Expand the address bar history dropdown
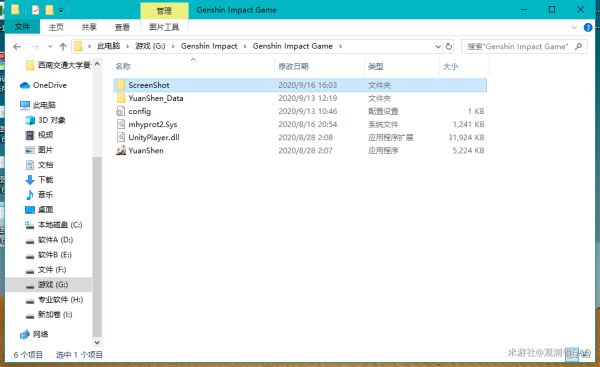The height and width of the screenshot is (367, 600). 438,47
